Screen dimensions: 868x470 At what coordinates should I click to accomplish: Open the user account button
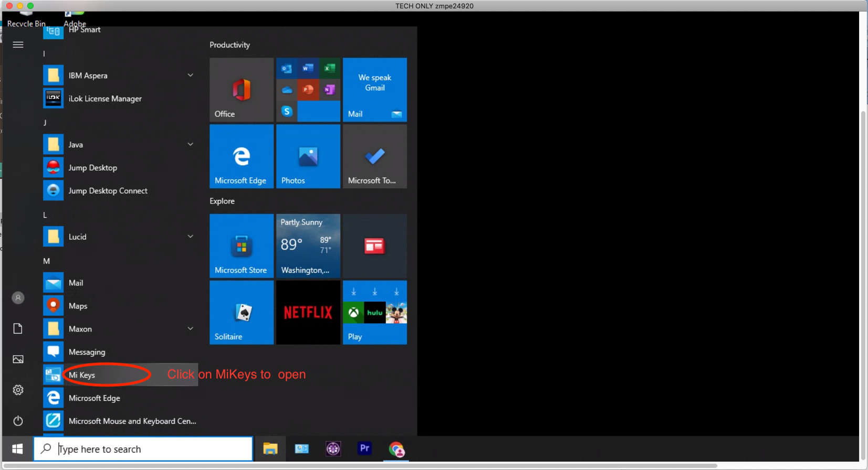pos(18,298)
